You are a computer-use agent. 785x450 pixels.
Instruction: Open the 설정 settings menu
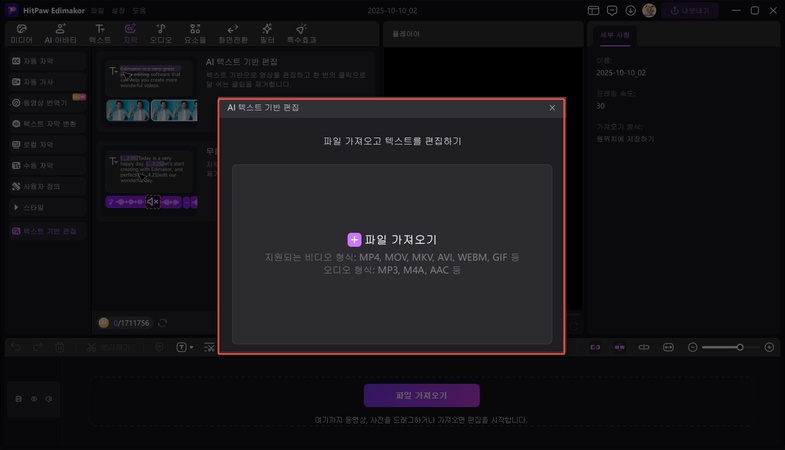[x=118, y=10]
